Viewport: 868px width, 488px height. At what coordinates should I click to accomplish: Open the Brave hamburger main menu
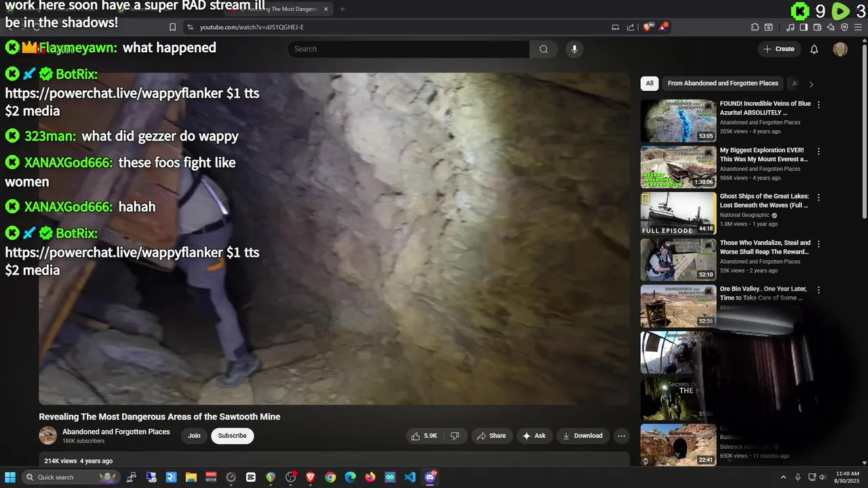(858, 27)
